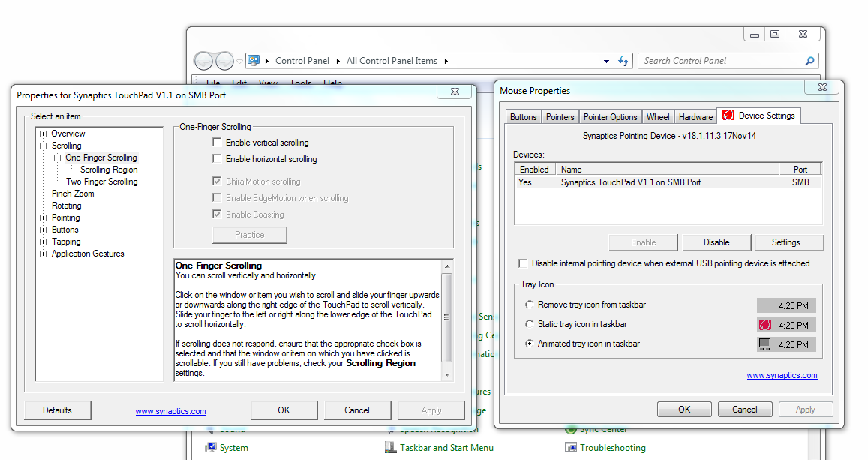Switch to the Buttons tab in Mouse Properties

[x=523, y=117]
